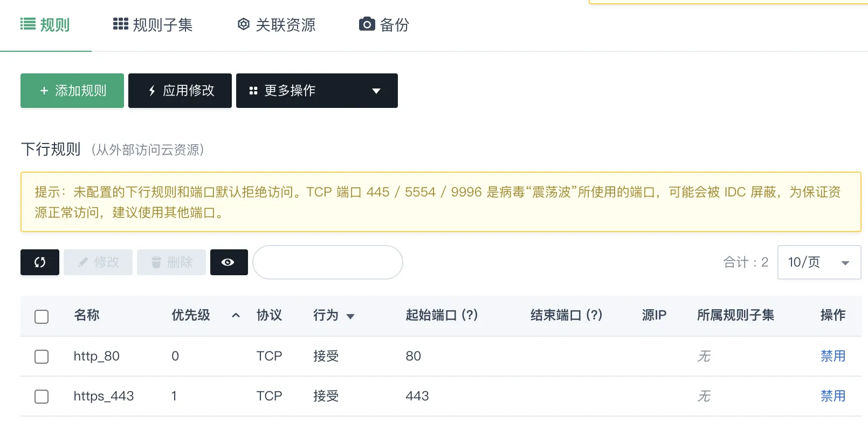The height and width of the screenshot is (422, 868).
Task: Switch to the 规则子集 tab
Action: coord(153,25)
